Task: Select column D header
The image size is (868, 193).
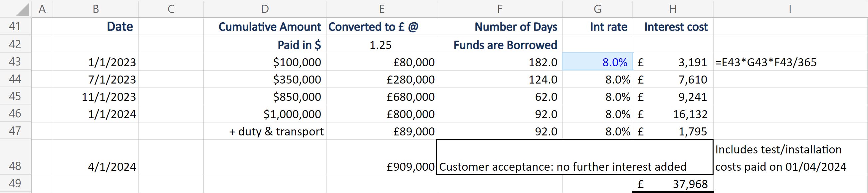Action: pyautogui.click(x=265, y=9)
